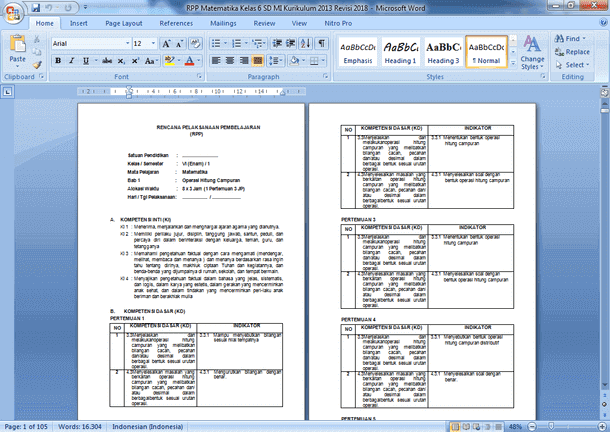Toggle superscript formatting
Viewport: 610px width, 432px height.
click(x=135, y=61)
